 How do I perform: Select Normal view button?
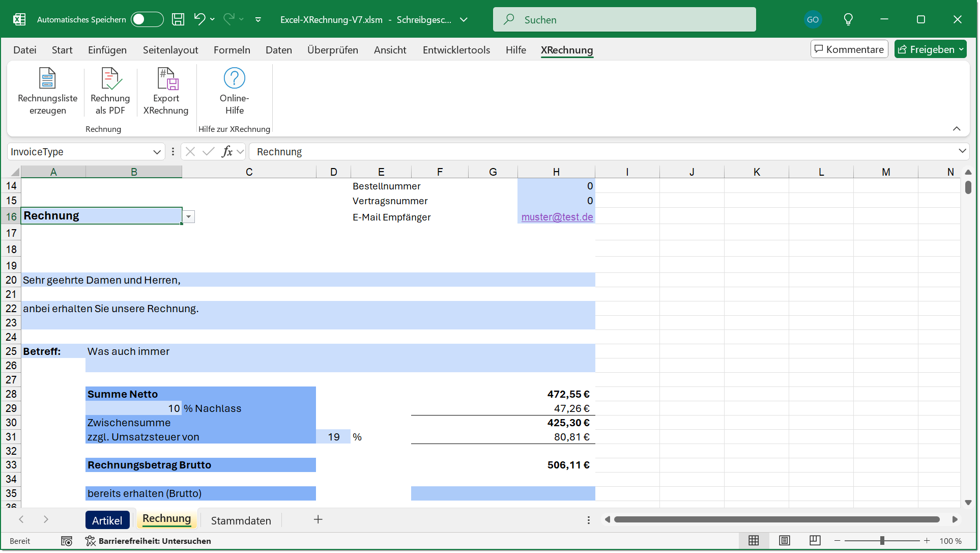point(754,541)
